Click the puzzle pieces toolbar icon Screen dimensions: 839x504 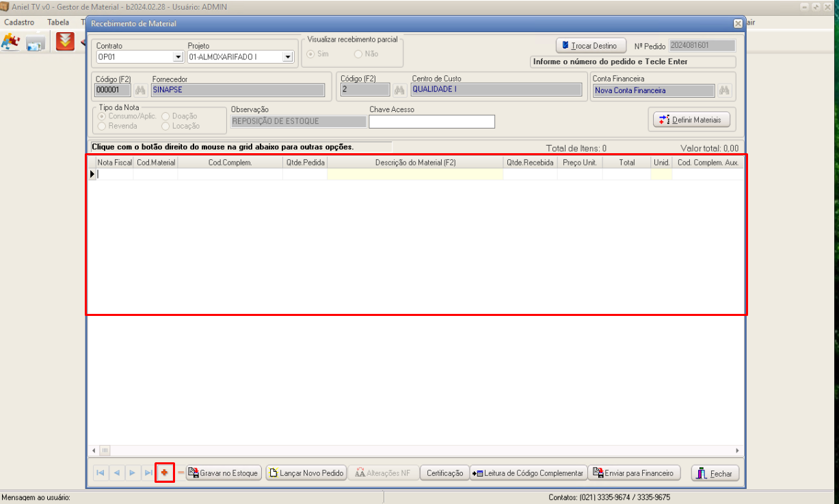(10, 42)
